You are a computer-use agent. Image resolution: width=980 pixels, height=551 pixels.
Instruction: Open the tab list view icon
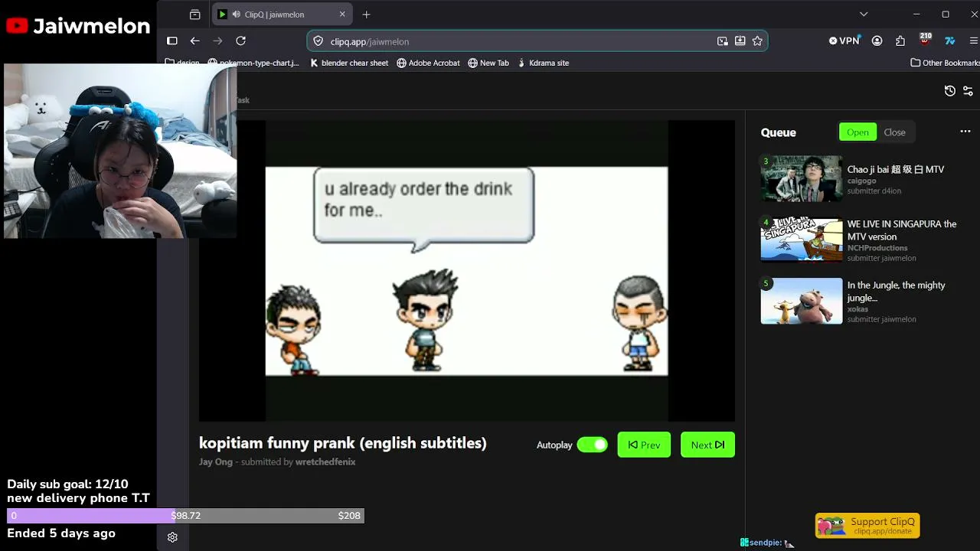(x=194, y=15)
